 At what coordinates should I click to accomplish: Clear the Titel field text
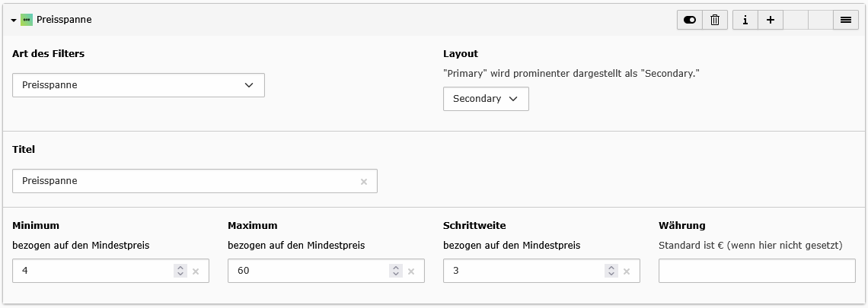coord(363,182)
